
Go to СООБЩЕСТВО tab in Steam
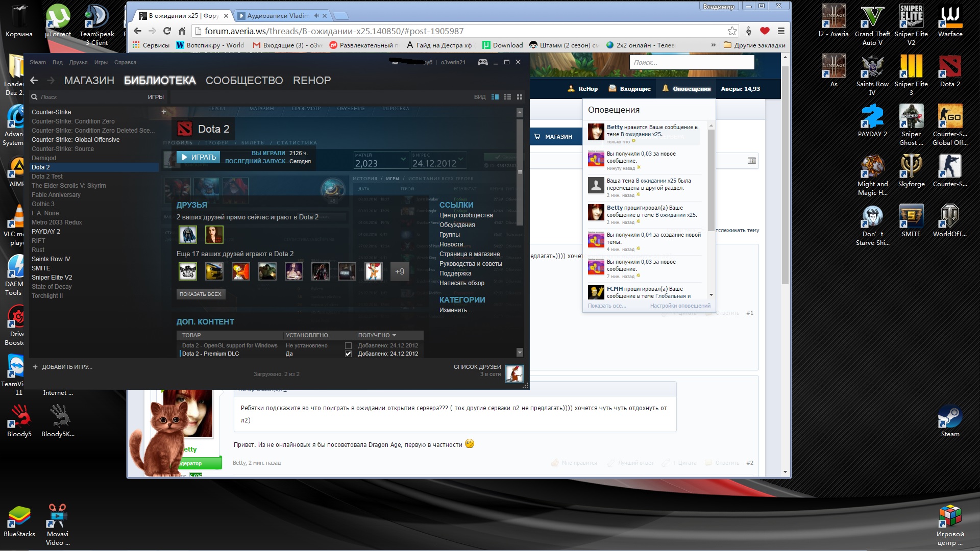(x=244, y=80)
